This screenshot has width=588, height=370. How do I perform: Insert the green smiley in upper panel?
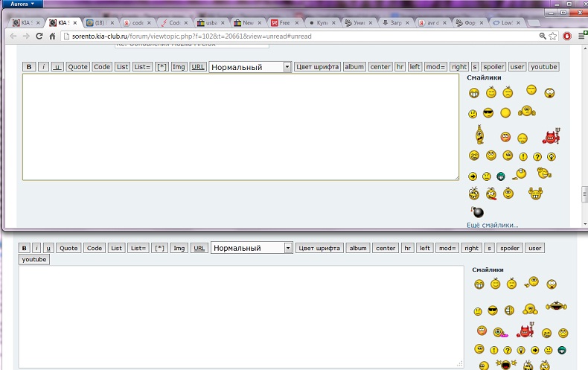[x=501, y=176]
